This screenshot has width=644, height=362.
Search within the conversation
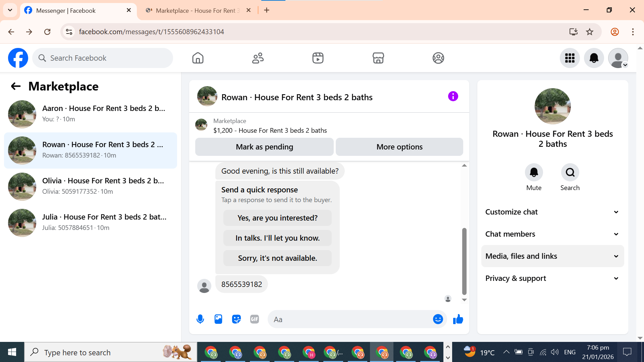click(x=570, y=172)
